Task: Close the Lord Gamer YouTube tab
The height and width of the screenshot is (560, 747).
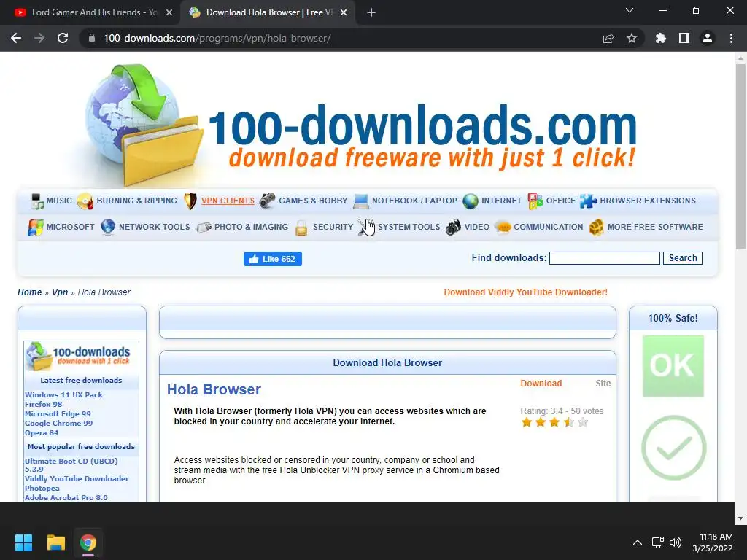Action: (x=169, y=13)
